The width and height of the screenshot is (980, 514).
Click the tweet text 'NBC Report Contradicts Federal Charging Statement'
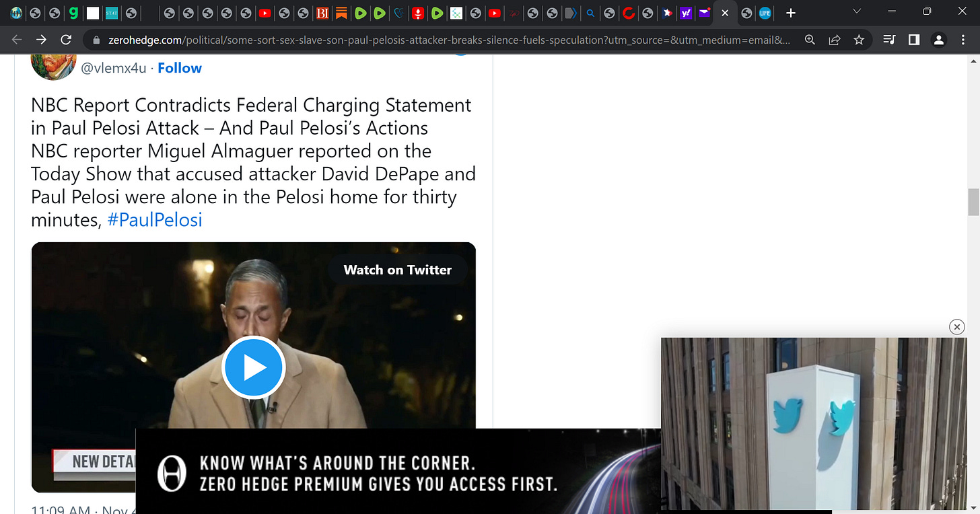[251, 106]
